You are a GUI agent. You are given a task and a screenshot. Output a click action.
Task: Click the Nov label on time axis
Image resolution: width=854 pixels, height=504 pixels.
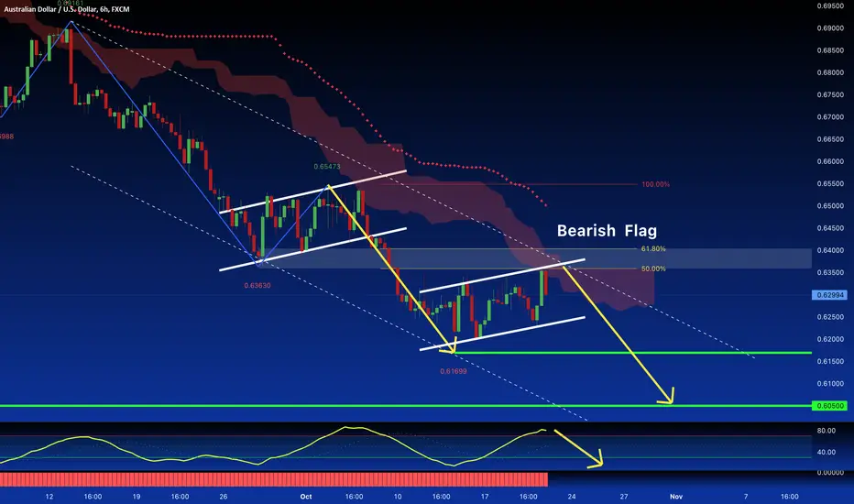click(x=676, y=497)
